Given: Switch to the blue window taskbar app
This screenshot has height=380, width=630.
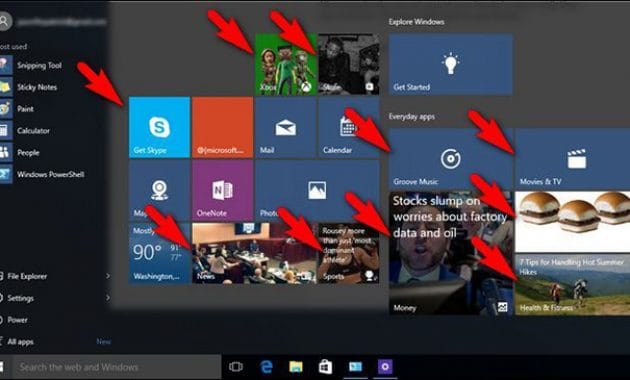Looking at the screenshot, I should coord(355,367).
